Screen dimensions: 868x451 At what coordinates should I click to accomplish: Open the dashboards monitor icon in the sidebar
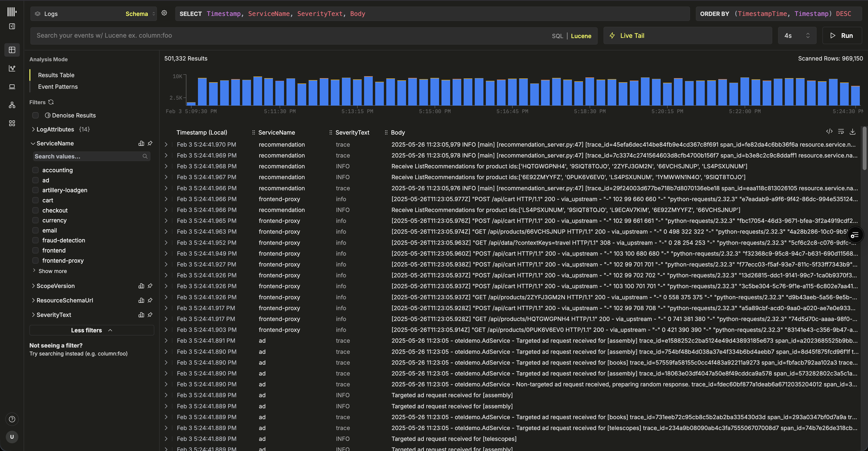pyautogui.click(x=12, y=87)
